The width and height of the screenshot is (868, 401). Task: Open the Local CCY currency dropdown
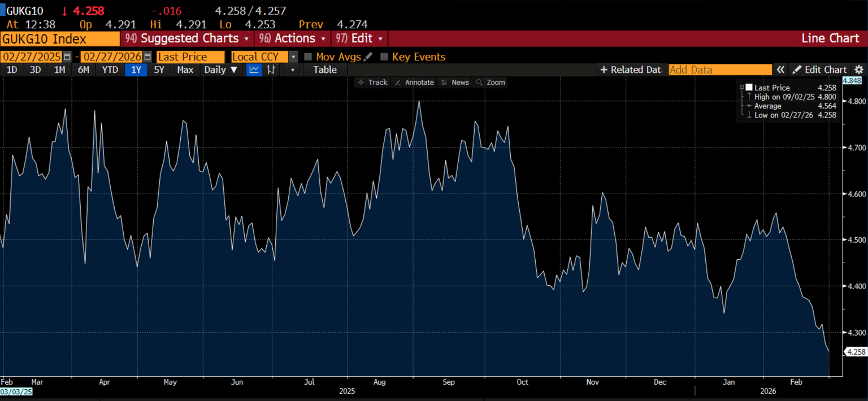tap(293, 57)
